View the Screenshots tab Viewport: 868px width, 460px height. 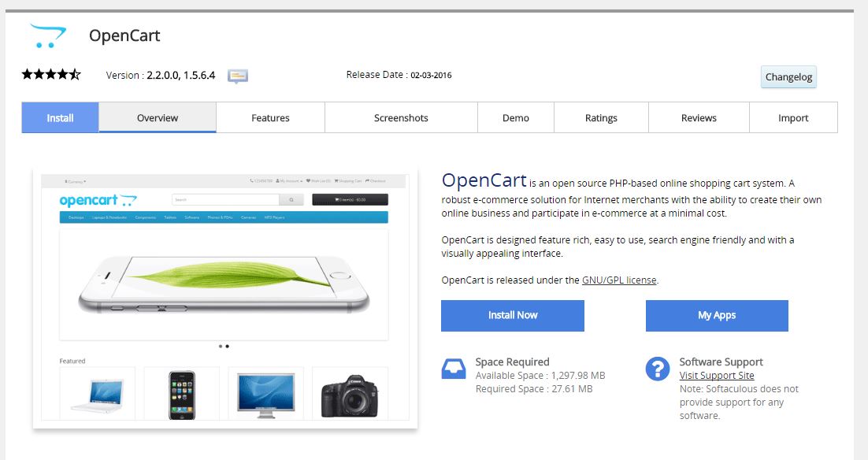401,117
